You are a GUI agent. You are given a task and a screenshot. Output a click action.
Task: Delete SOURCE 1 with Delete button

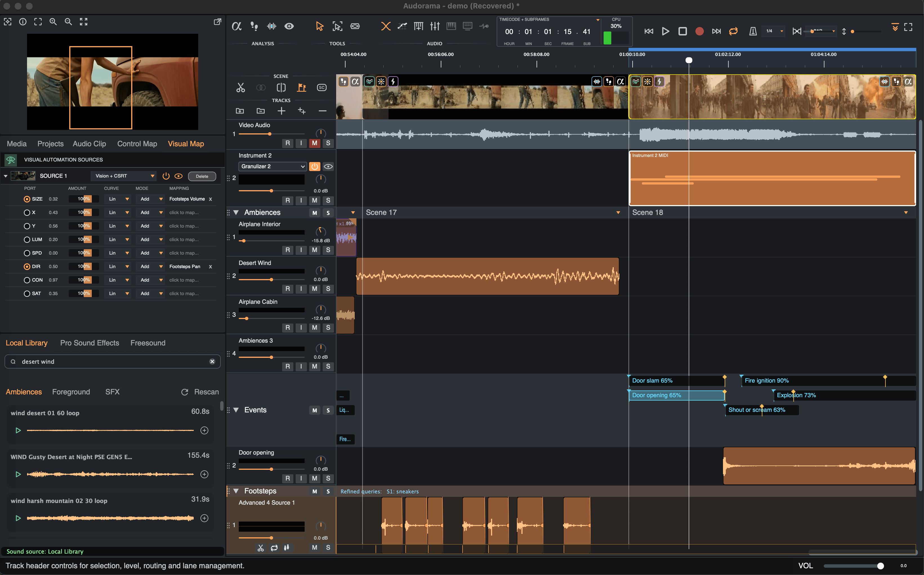pos(202,176)
